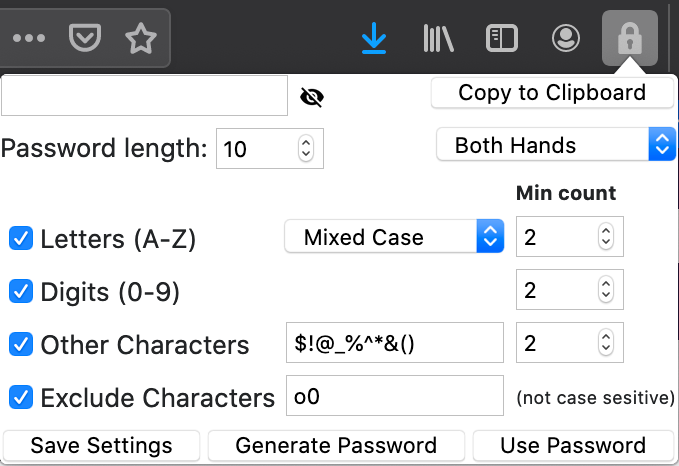
Task: Click the Save Settings button
Action: click(x=101, y=445)
